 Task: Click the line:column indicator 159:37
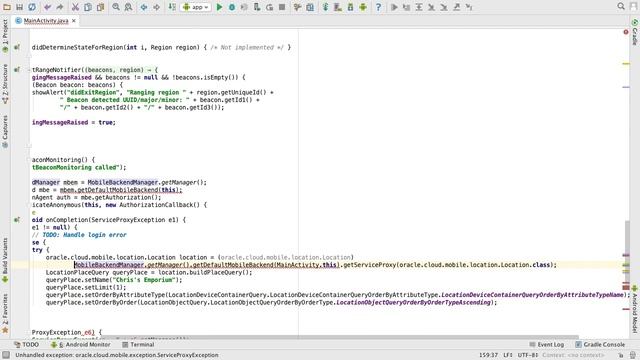point(488,355)
